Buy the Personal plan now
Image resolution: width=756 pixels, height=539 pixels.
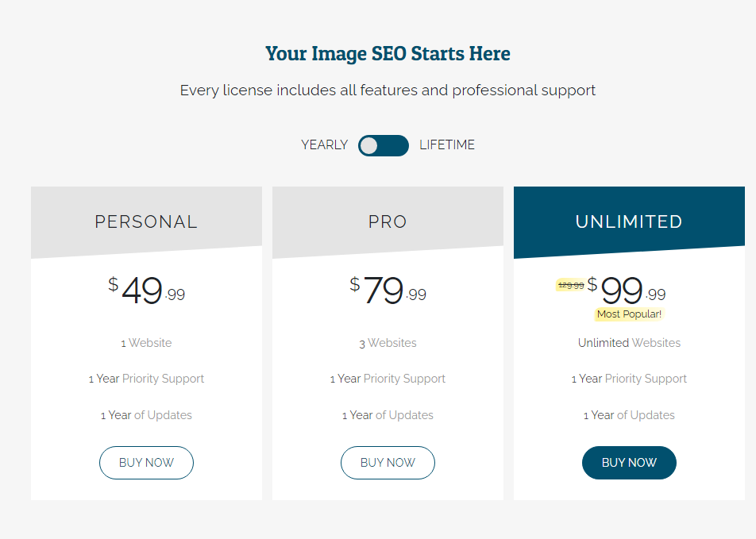pos(147,462)
